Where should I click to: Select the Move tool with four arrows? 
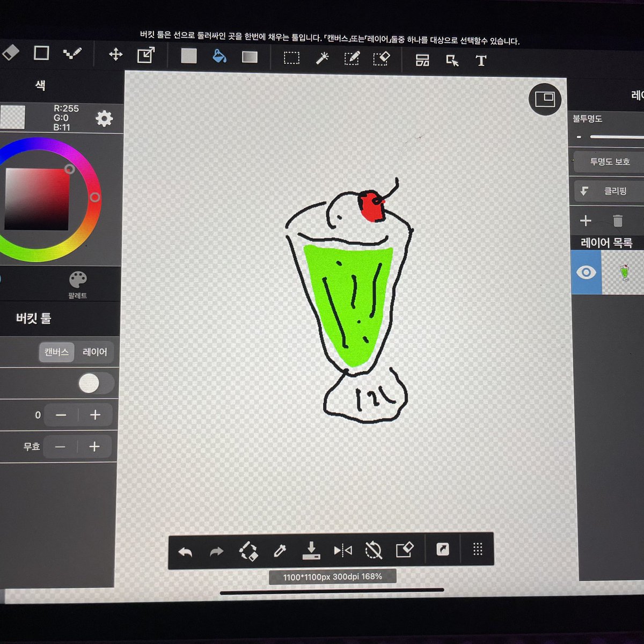[115, 54]
